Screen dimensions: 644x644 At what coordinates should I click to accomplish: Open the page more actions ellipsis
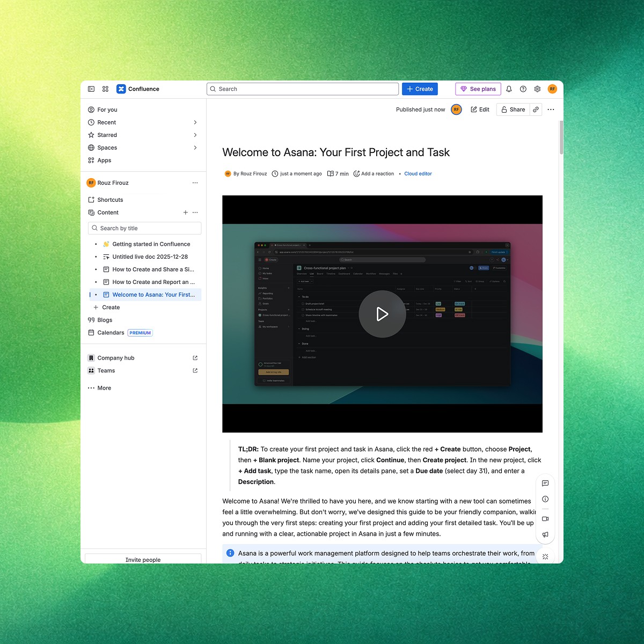pyautogui.click(x=551, y=109)
